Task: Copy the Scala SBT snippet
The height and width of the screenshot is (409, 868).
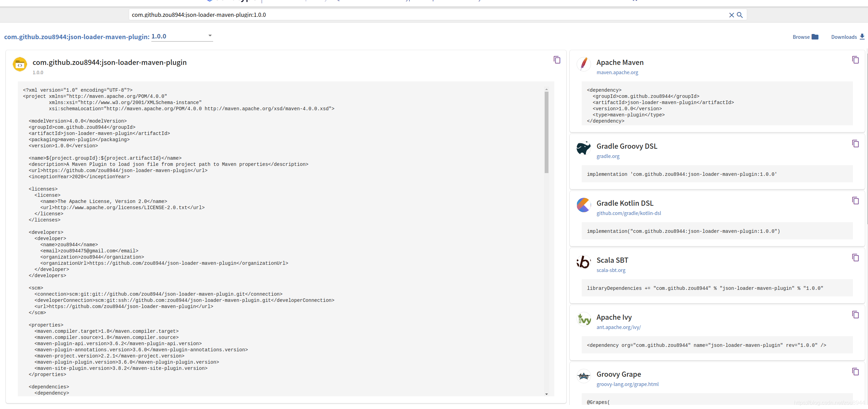Action: pyautogui.click(x=855, y=258)
